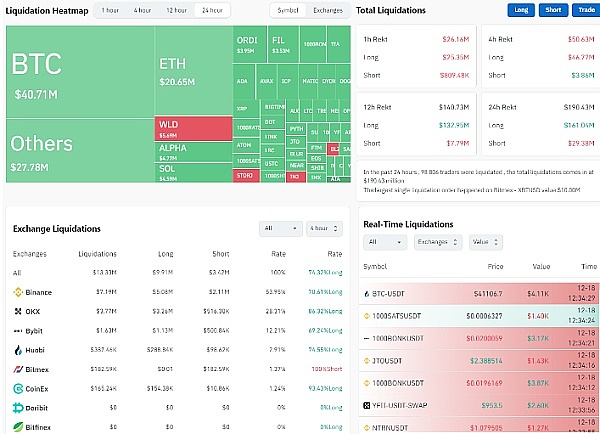This screenshot has height=434, width=600.
Task: Switch heatmap view to Exchanges
Action: pyautogui.click(x=327, y=10)
